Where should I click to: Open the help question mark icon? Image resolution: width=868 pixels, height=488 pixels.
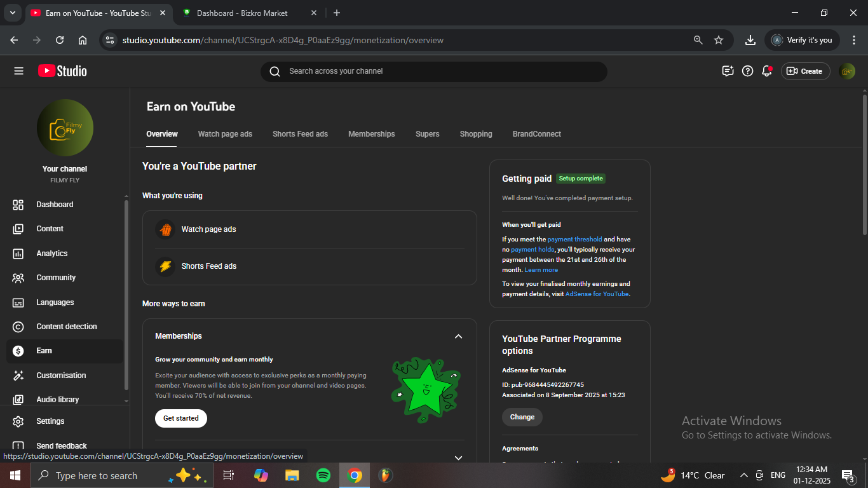[748, 71]
